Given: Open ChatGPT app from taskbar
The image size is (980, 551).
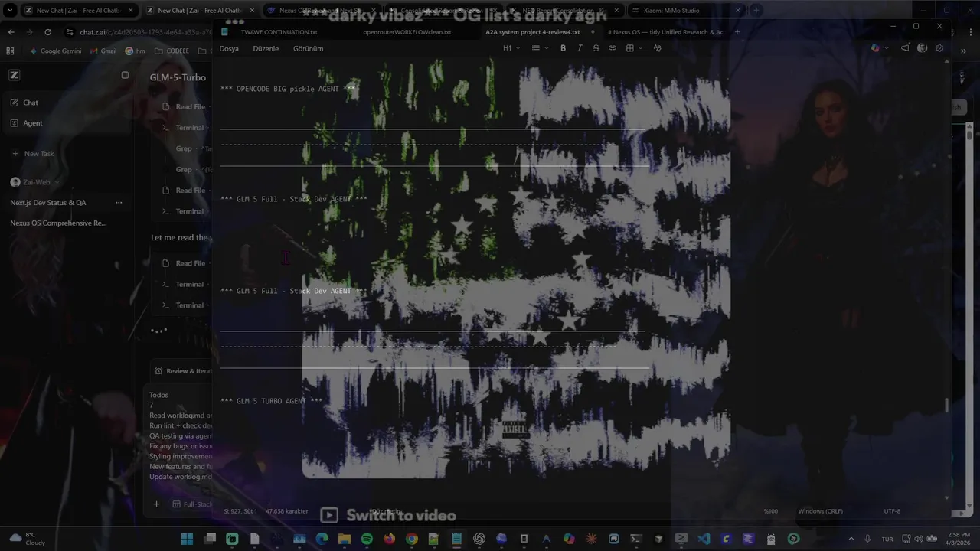Looking at the screenshot, I should 479,539.
